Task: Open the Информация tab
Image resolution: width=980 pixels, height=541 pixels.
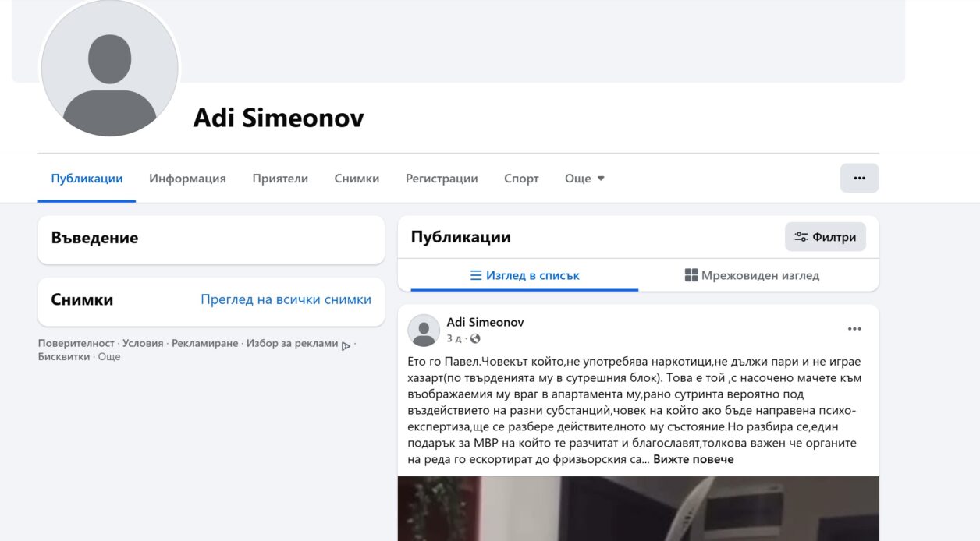Action: click(187, 179)
